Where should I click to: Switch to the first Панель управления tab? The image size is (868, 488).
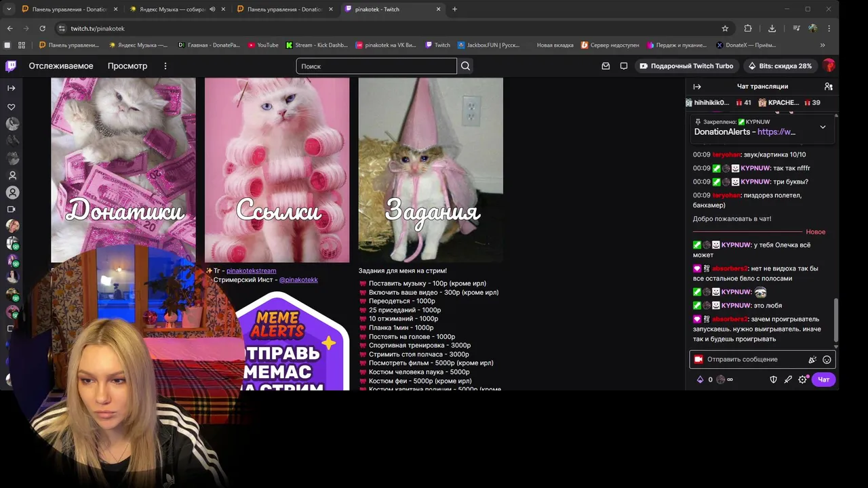(x=69, y=9)
